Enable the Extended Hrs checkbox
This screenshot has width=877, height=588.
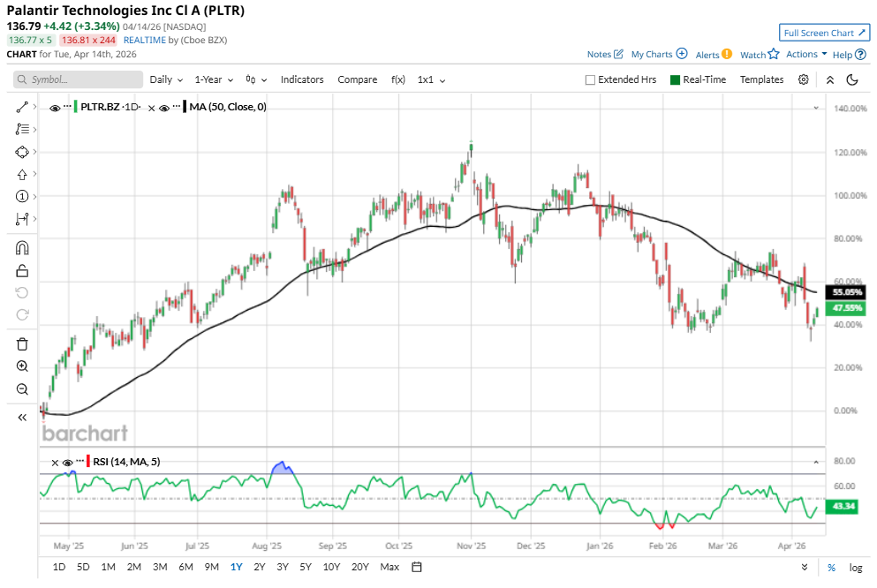pyautogui.click(x=590, y=79)
